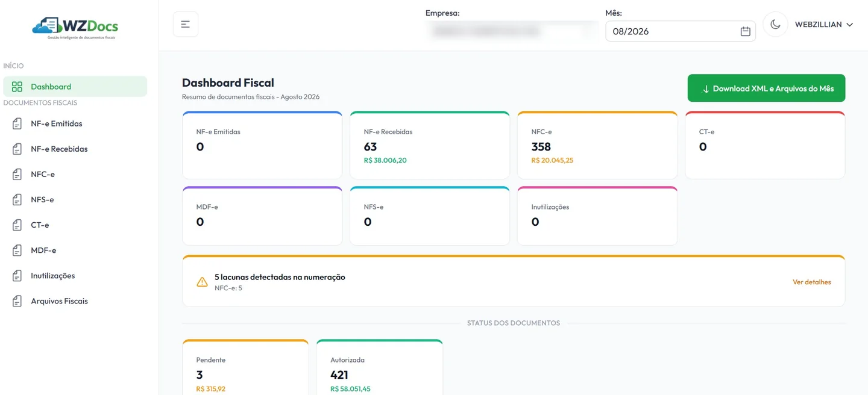Click the Mês input field 08/2026
The width and height of the screenshot is (868, 395).
(x=681, y=31)
